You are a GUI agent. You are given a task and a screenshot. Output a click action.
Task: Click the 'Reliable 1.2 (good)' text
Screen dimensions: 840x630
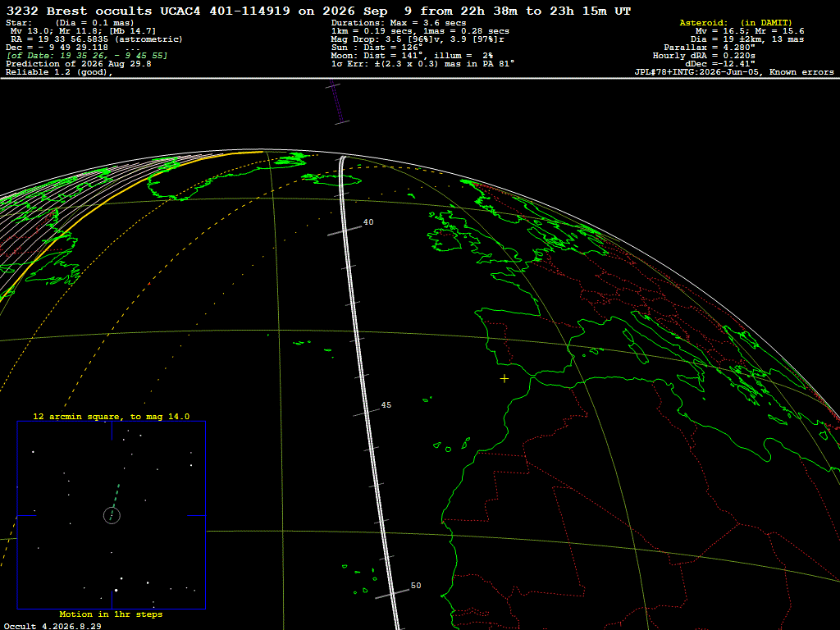click(x=59, y=72)
